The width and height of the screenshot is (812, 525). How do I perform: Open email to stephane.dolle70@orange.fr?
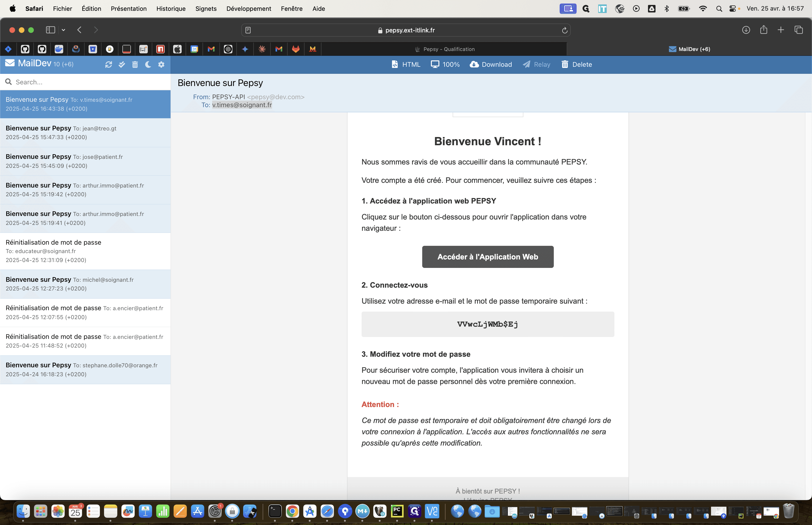pos(85,370)
